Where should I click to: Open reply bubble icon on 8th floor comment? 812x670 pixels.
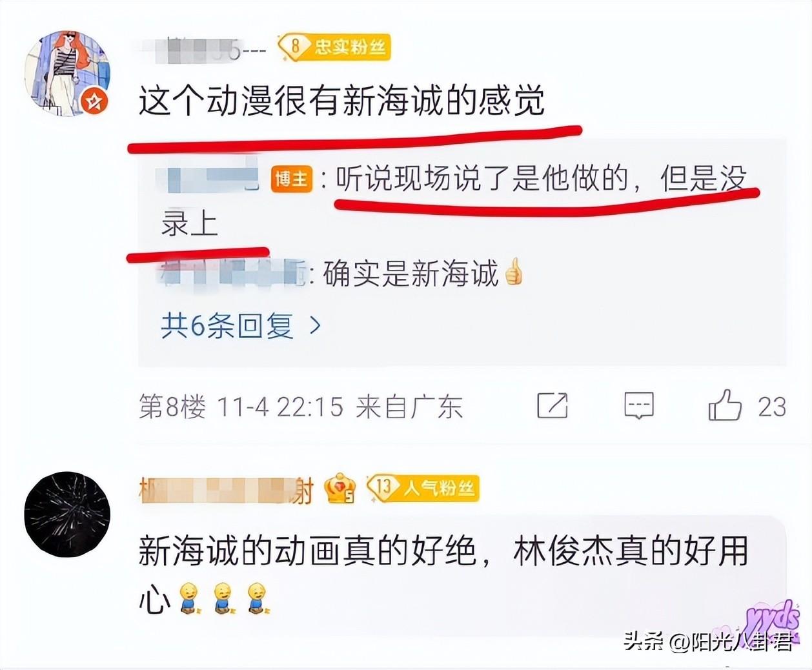[639, 405]
